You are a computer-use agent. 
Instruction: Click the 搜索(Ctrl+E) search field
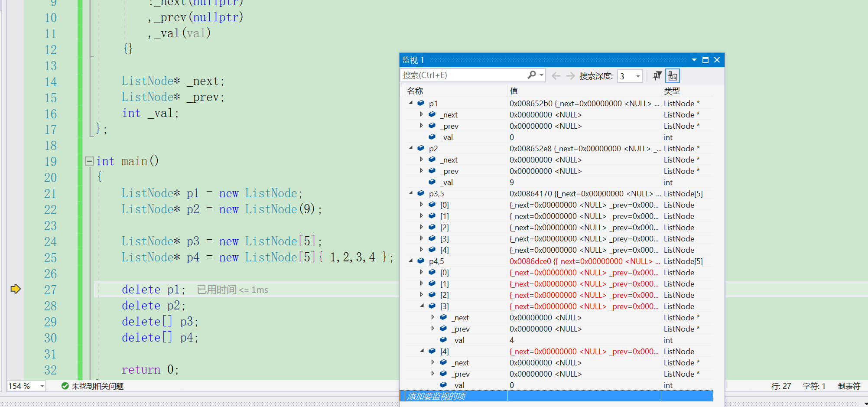pos(464,75)
